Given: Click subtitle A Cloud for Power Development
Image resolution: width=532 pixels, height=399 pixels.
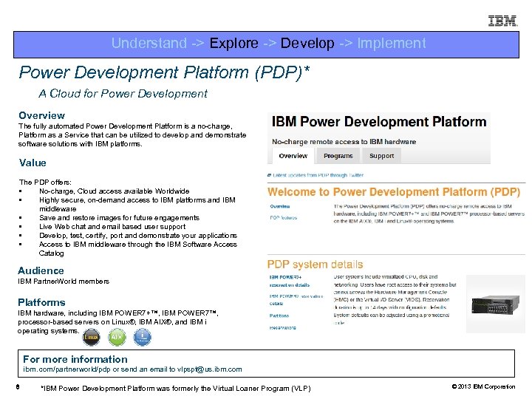Looking at the screenshot, I should [123, 93].
